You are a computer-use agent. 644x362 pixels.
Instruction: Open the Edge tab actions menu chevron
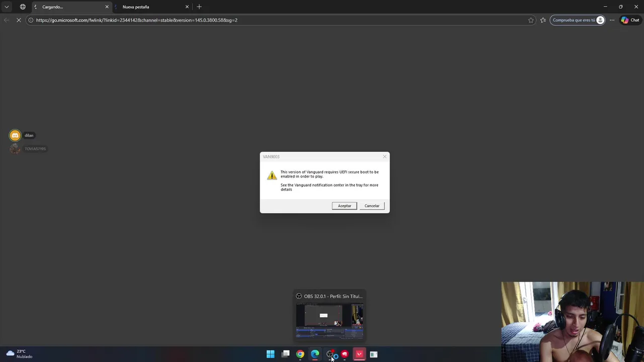pos(7,7)
